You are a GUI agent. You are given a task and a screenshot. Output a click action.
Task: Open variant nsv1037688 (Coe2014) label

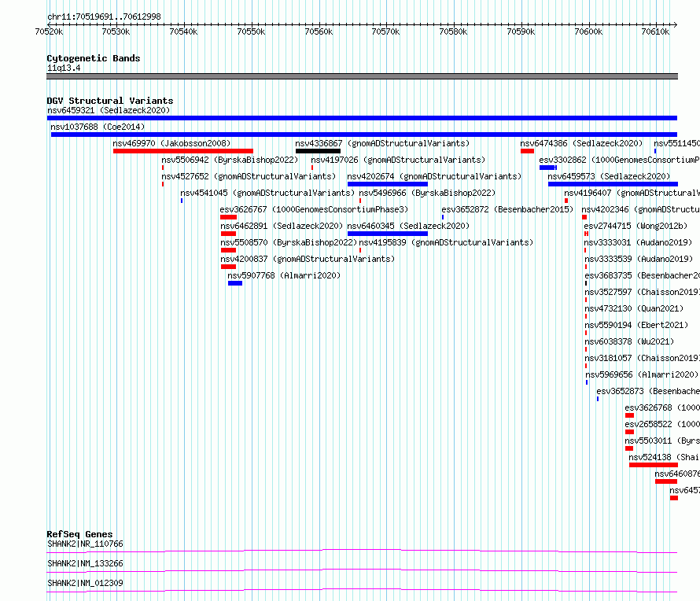(x=98, y=127)
